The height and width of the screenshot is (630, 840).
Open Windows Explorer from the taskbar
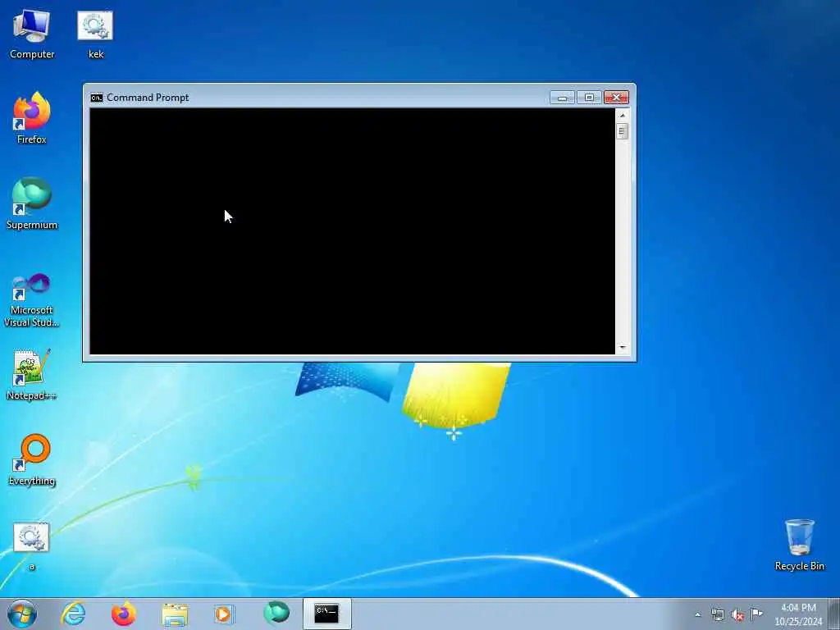pyautogui.click(x=175, y=614)
